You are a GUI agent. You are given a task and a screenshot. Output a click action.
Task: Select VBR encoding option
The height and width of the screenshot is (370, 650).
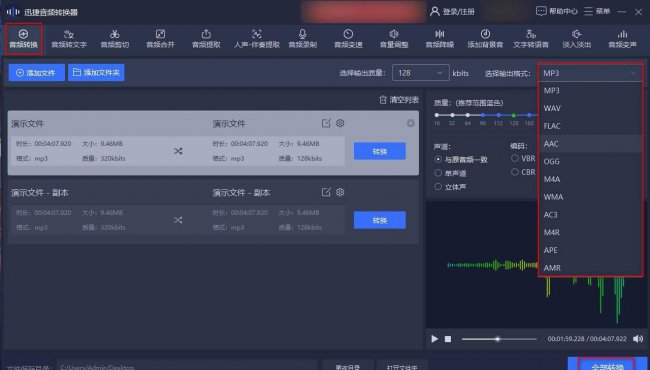(523, 158)
